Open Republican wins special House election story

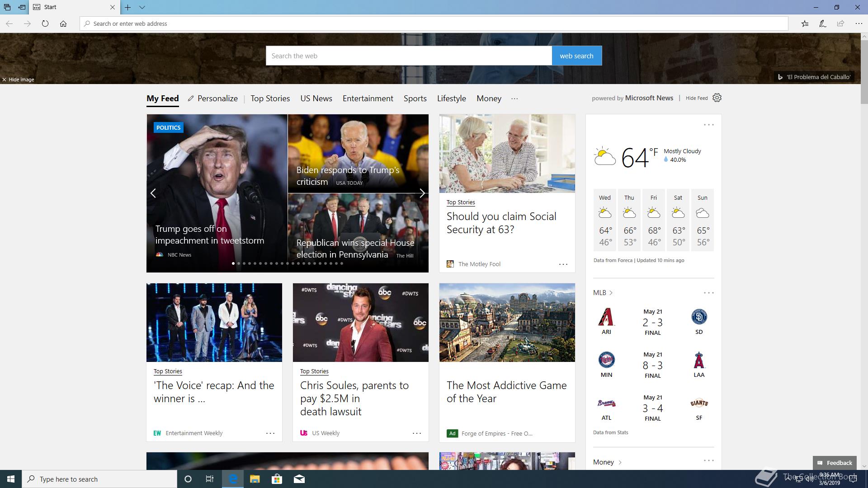[358, 233]
